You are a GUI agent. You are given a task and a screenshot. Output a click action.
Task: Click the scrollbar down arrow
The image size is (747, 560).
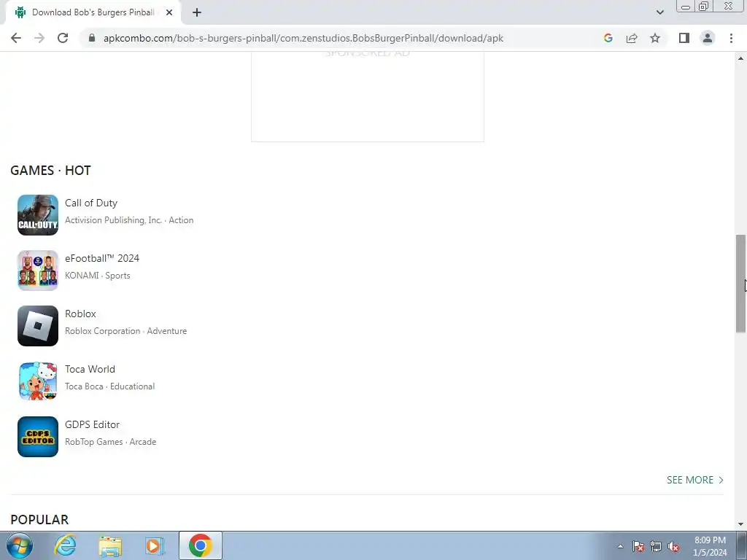(x=741, y=524)
